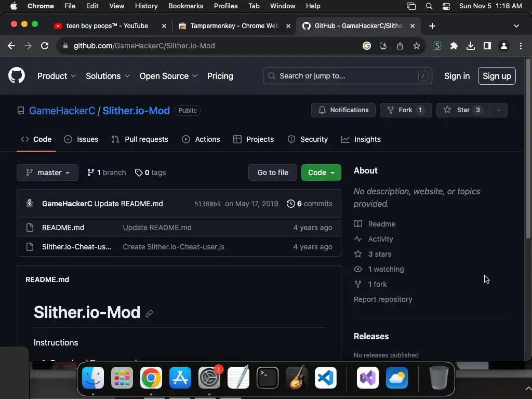Switch to the Security tab

click(x=308, y=139)
